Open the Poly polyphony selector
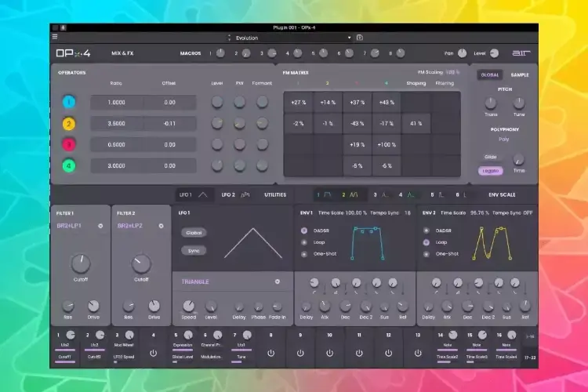The height and width of the screenshot is (392, 588). 503,140
